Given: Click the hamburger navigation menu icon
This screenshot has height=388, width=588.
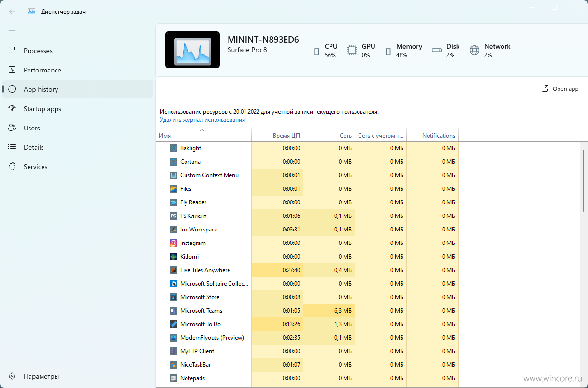Looking at the screenshot, I should click(12, 31).
